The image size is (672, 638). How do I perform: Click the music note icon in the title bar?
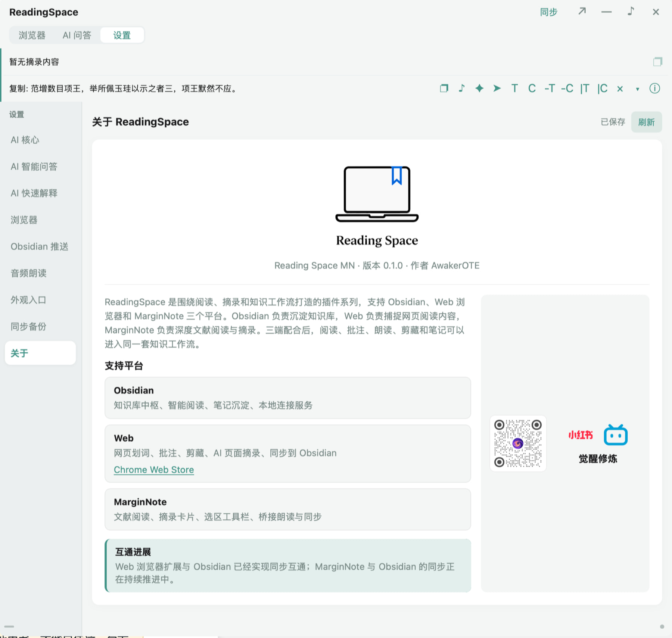click(631, 12)
